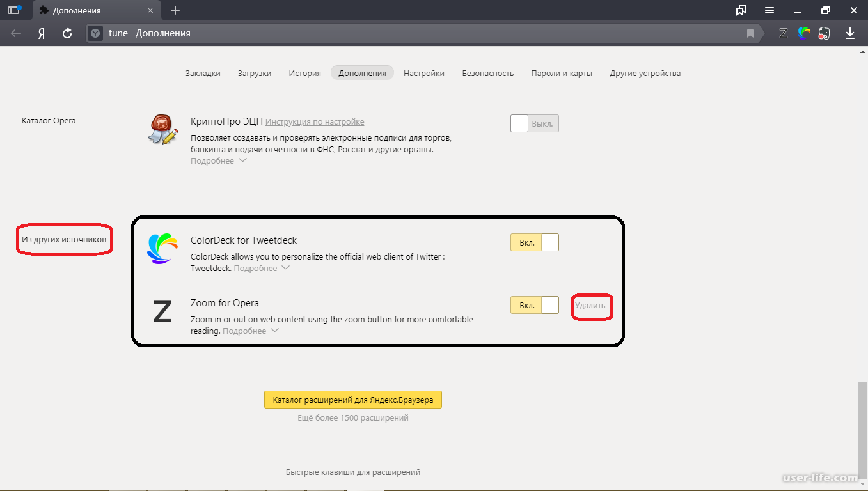Expand Подробнее under КриптоПро ЭЦП
This screenshot has height=491, width=868.
click(218, 161)
